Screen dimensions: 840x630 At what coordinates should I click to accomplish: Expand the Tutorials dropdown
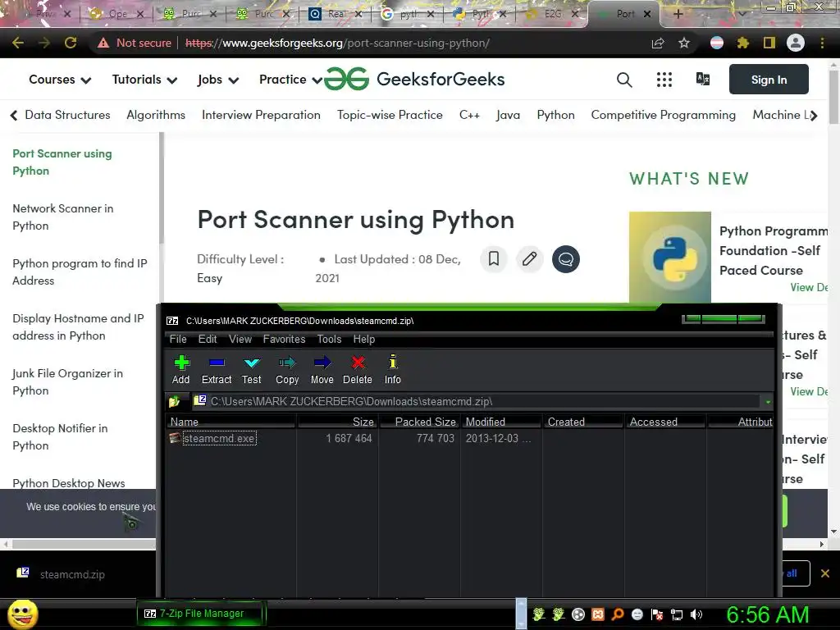[144, 80]
